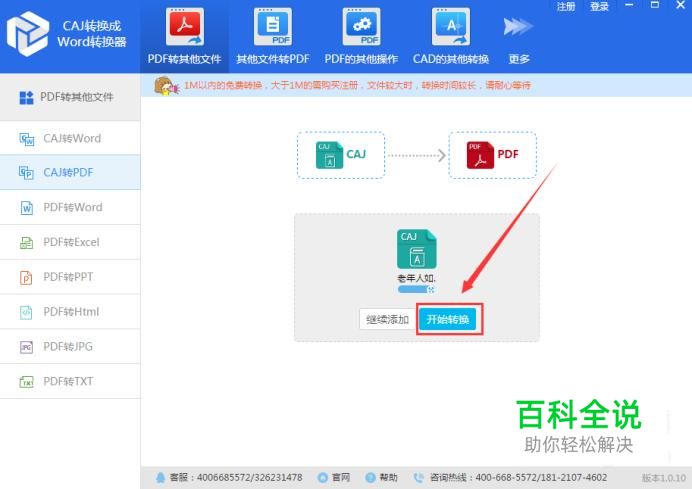The width and height of the screenshot is (692, 489).
Task: Open the 官网 website link
Action: click(x=341, y=478)
